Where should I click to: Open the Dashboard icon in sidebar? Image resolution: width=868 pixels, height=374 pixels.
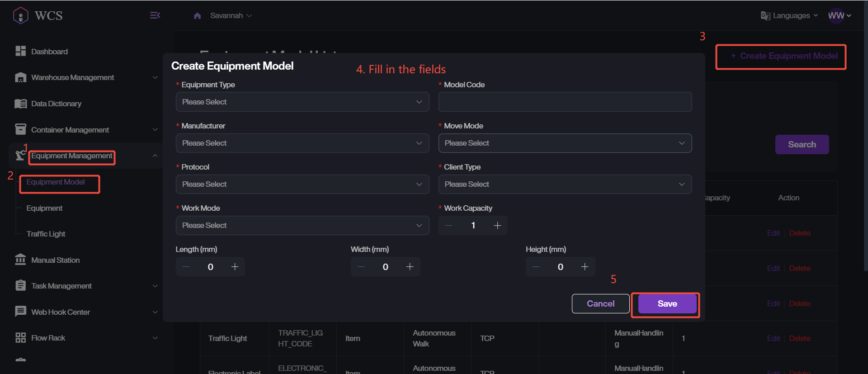[x=20, y=51]
